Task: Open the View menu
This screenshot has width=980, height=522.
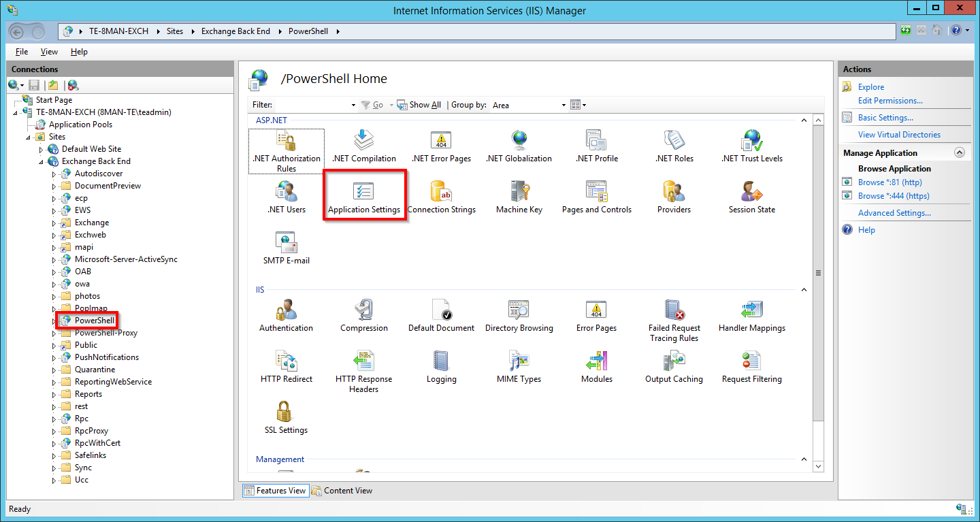Action: [49, 52]
